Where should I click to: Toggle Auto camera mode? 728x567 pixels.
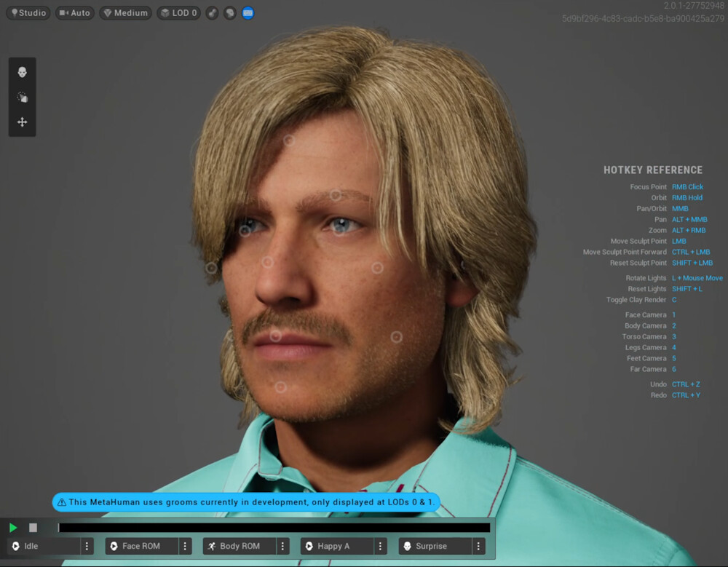pos(74,12)
